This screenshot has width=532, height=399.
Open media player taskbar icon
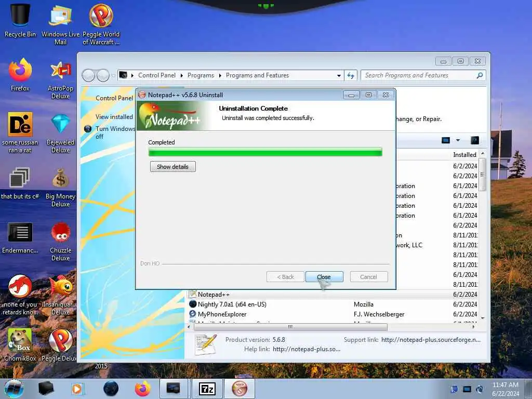tap(77, 389)
